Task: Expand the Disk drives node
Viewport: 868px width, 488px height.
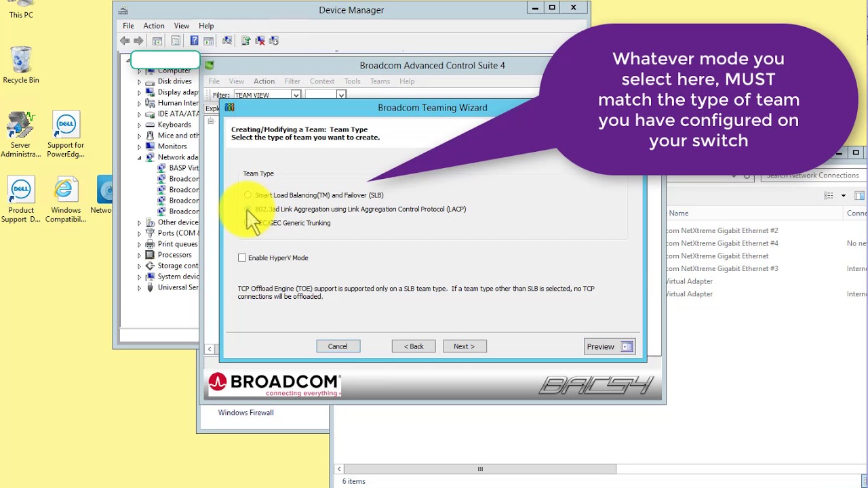Action: [139, 81]
